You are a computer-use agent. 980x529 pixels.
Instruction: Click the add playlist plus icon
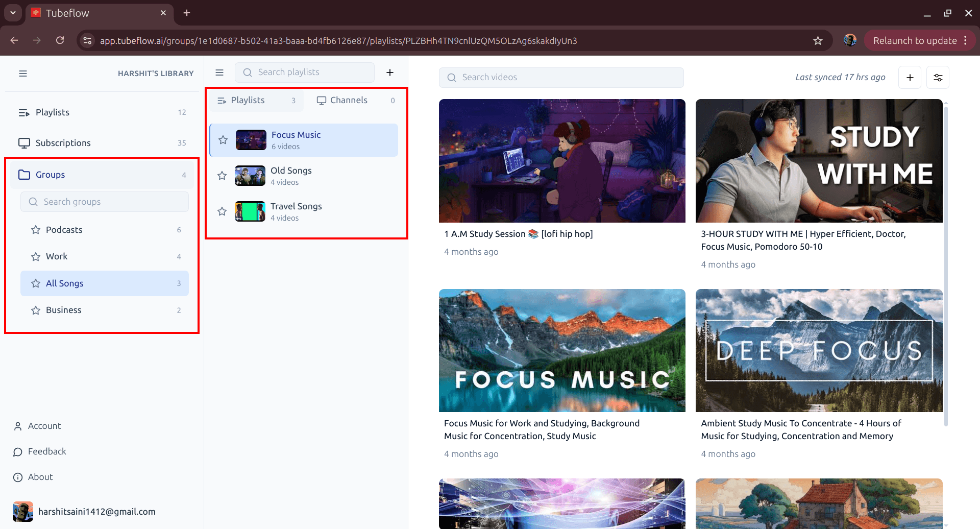pyautogui.click(x=390, y=72)
